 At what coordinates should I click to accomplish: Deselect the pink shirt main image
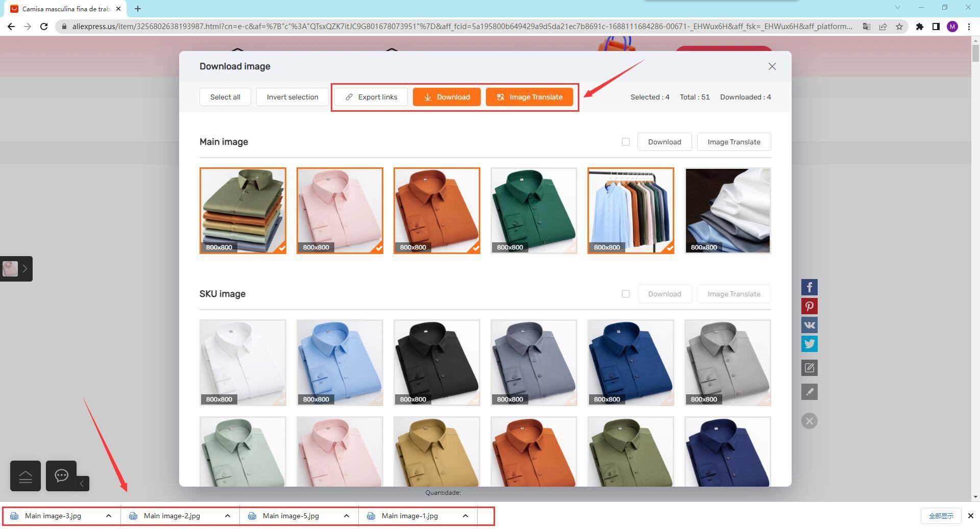coord(340,211)
